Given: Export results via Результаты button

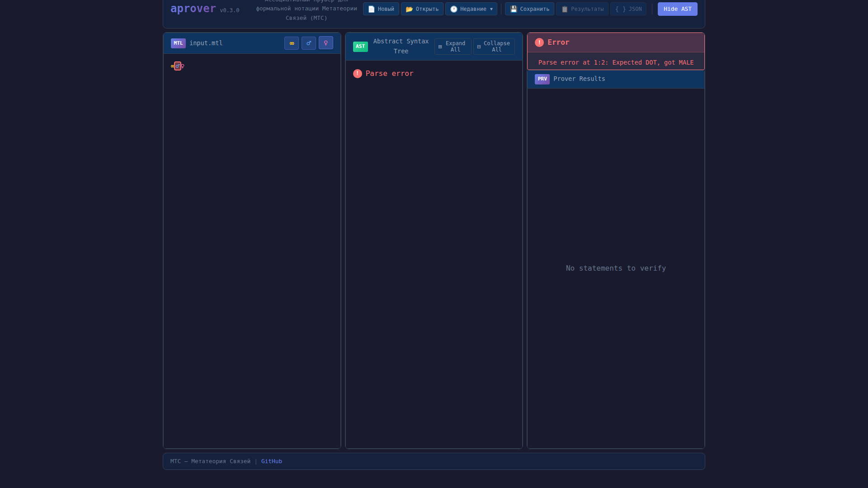Looking at the screenshot, I should (x=582, y=9).
